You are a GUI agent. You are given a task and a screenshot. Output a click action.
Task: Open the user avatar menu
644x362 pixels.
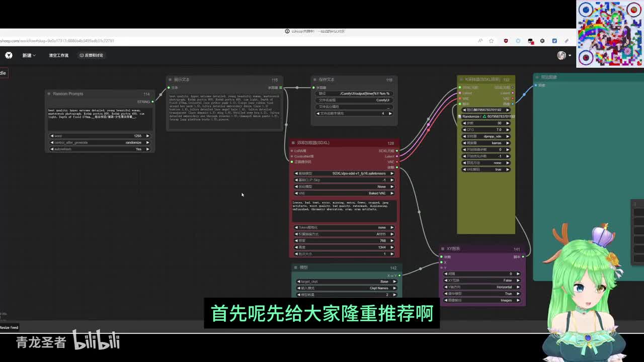562,55
